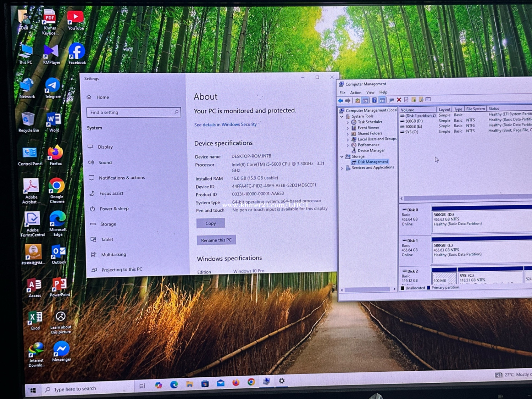Image resolution: width=532 pixels, height=399 pixels.
Task: Click the find folder magnifier toolbar icon
Action: point(421,99)
